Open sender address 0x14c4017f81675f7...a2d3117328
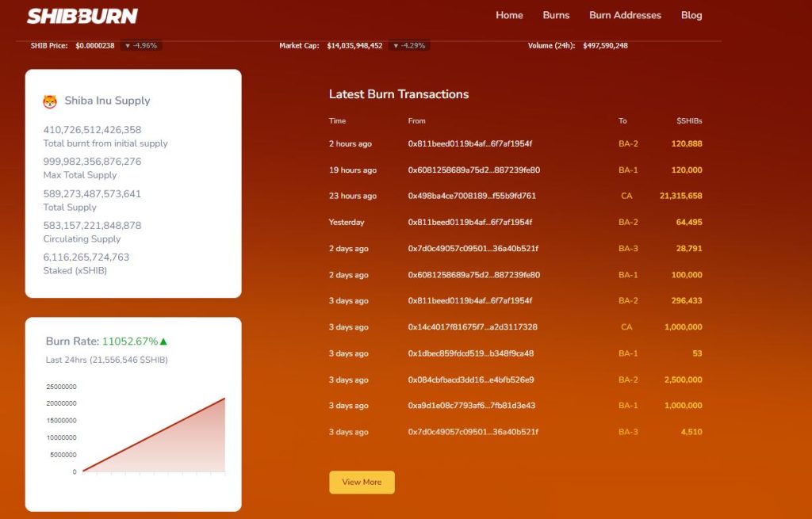Image resolution: width=812 pixels, height=519 pixels. (x=473, y=327)
